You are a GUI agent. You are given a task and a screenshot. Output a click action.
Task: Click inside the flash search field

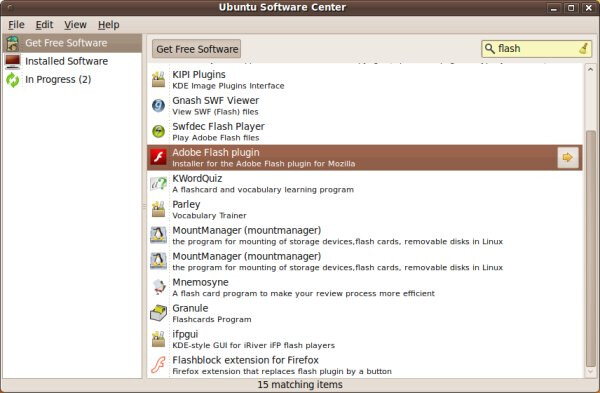pyautogui.click(x=536, y=49)
